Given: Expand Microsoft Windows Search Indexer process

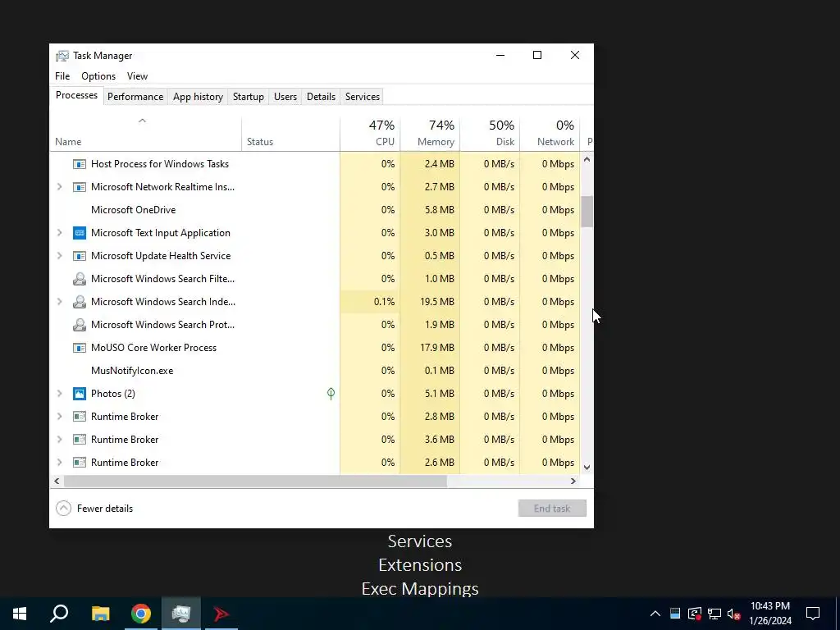Looking at the screenshot, I should (x=59, y=302).
